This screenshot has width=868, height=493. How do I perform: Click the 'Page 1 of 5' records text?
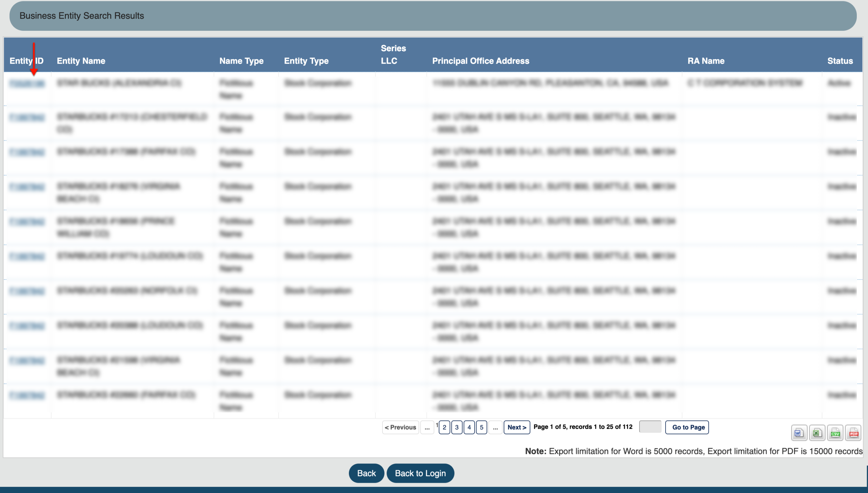click(583, 427)
